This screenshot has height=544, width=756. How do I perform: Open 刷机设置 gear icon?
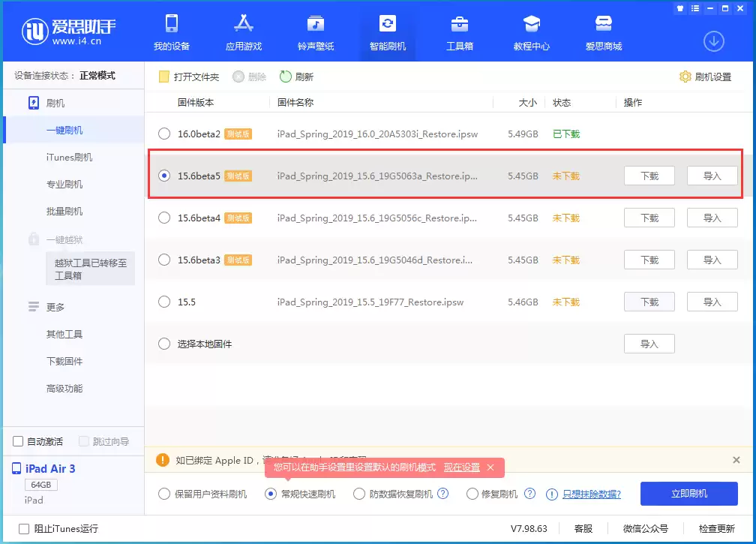(x=685, y=77)
